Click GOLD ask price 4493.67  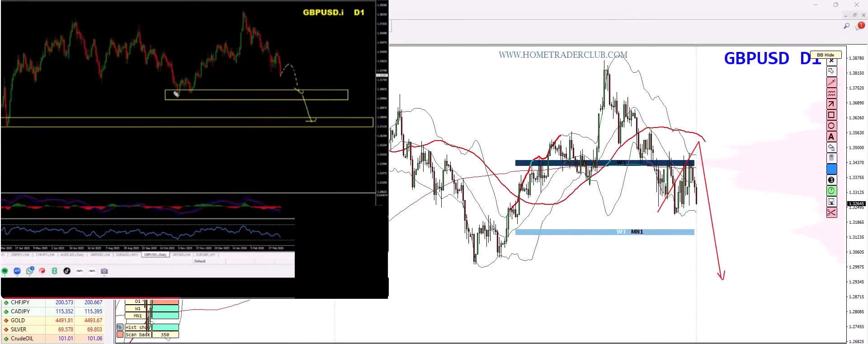pyautogui.click(x=93, y=320)
